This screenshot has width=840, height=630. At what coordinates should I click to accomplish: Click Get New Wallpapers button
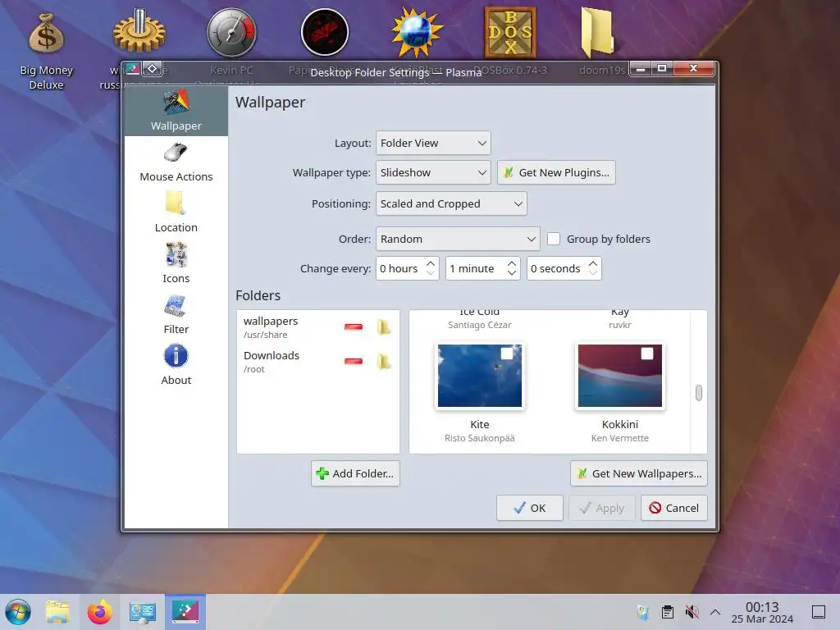[638, 473]
